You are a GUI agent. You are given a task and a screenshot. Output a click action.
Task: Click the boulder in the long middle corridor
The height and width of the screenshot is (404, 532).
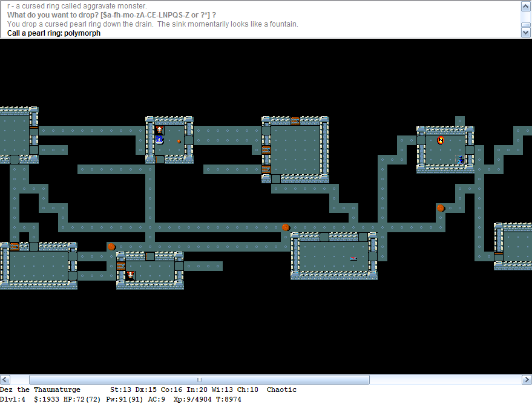click(x=286, y=227)
